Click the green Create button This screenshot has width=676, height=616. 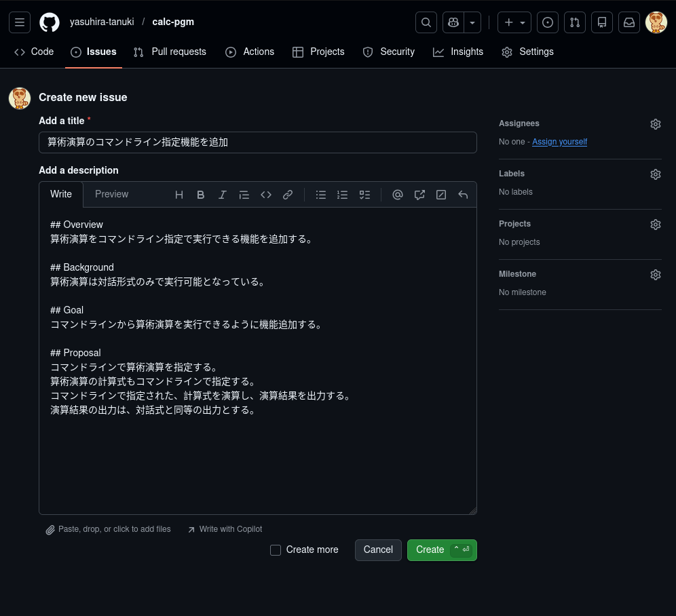tap(430, 550)
